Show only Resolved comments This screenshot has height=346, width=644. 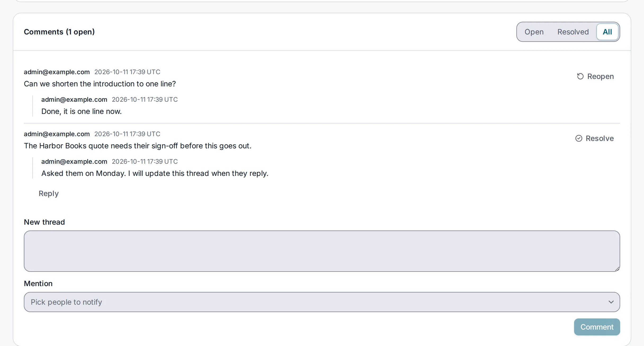[573, 32]
